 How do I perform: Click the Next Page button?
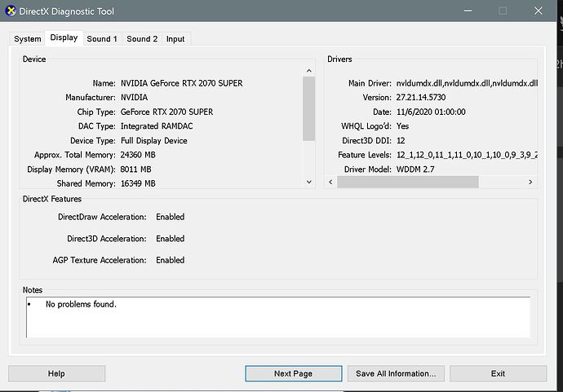tap(294, 373)
